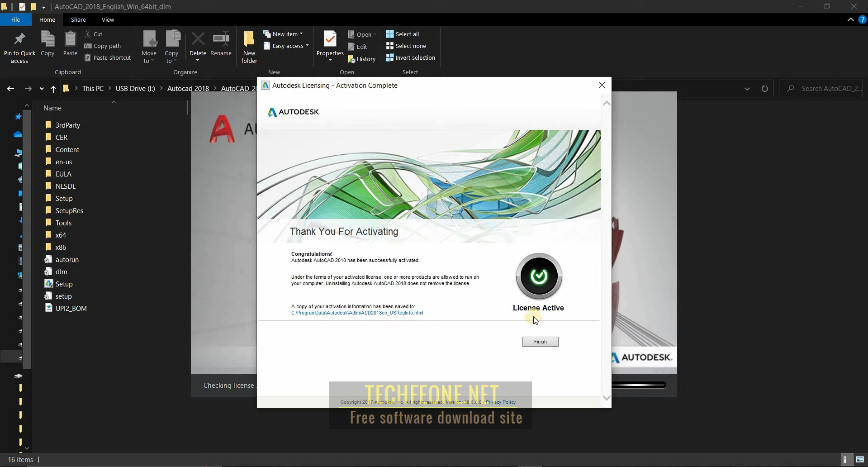Image resolution: width=868 pixels, height=467 pixels.
Task: Click the Delete ribbon icon
Action: coord(198,47)
